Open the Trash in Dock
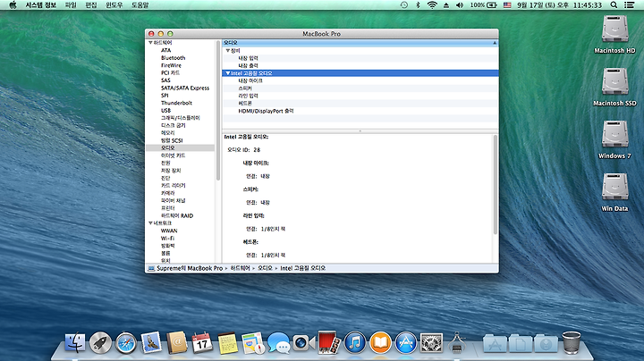 coord(572,343)
